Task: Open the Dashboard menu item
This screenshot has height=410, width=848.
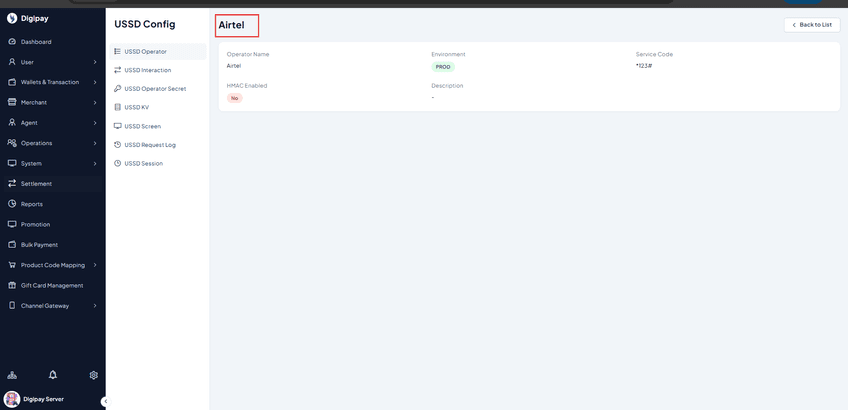Action: click(x=52, y=42)
